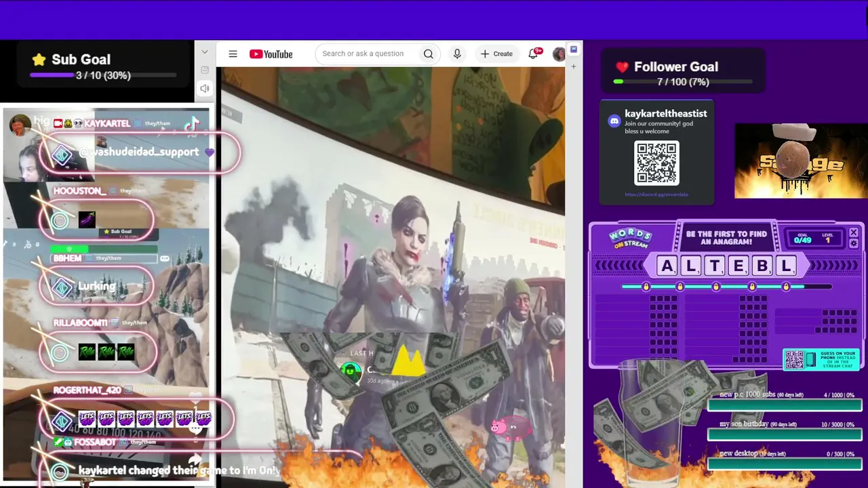Click the '3 / 10 (30%)' sub count
The width and height of the screenshot is (868, 488).
coord(103,75)
